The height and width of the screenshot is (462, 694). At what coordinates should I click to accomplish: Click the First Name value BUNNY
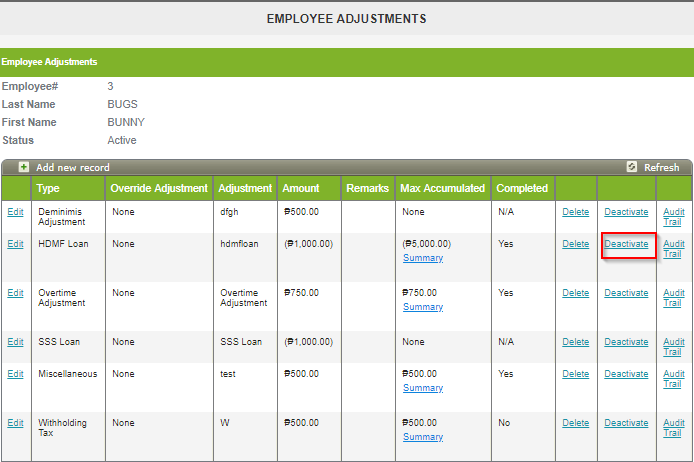[x=126, y=122]
